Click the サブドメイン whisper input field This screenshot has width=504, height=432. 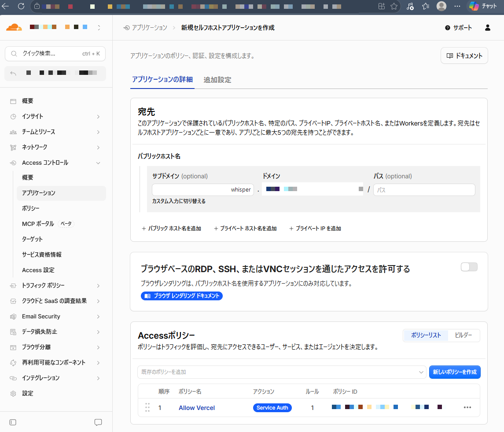click(203, 190)
